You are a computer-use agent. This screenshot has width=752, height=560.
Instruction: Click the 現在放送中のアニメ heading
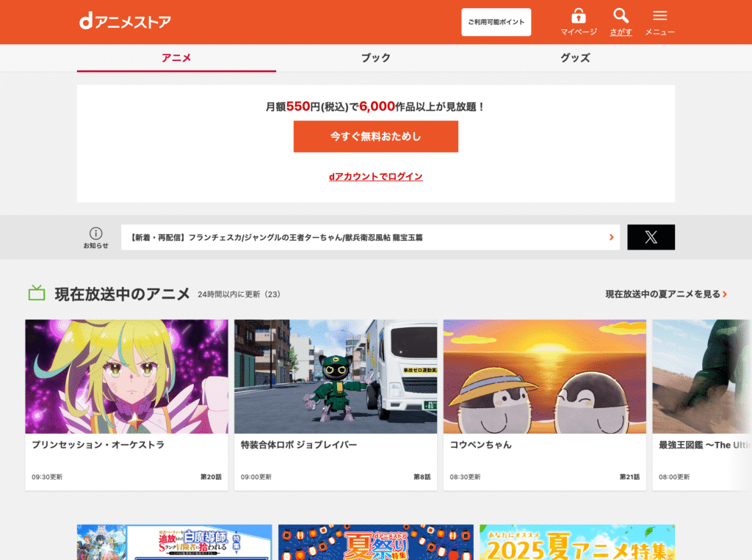123,294
